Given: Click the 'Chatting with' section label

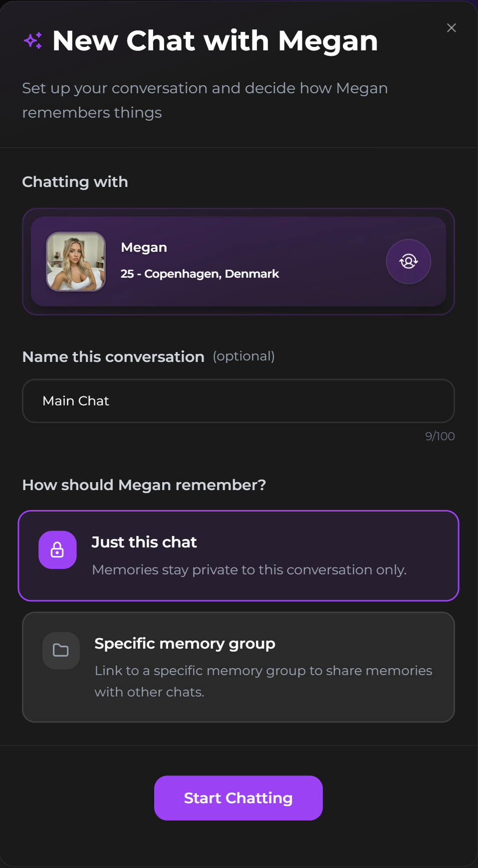Looking at the screenshot, I should [75, 182].
